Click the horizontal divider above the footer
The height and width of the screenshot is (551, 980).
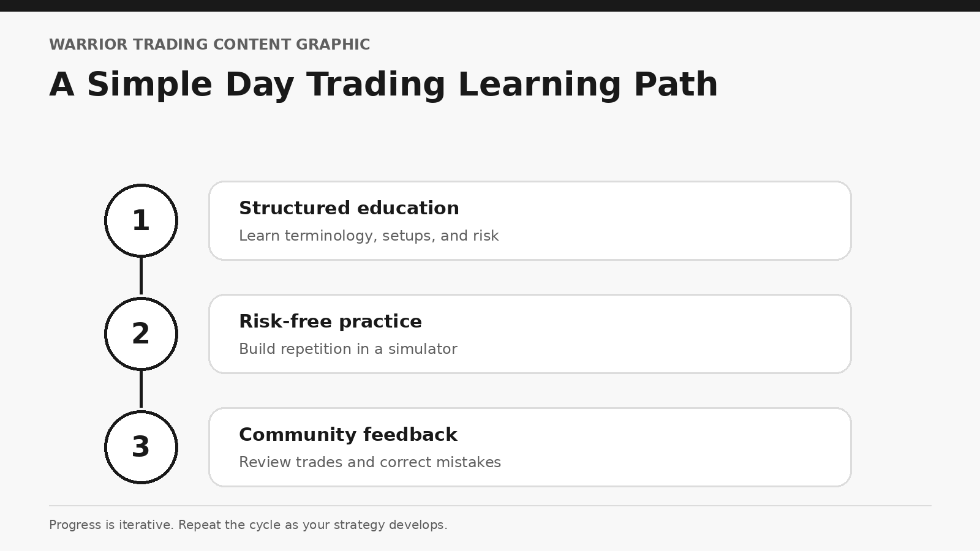490,506
